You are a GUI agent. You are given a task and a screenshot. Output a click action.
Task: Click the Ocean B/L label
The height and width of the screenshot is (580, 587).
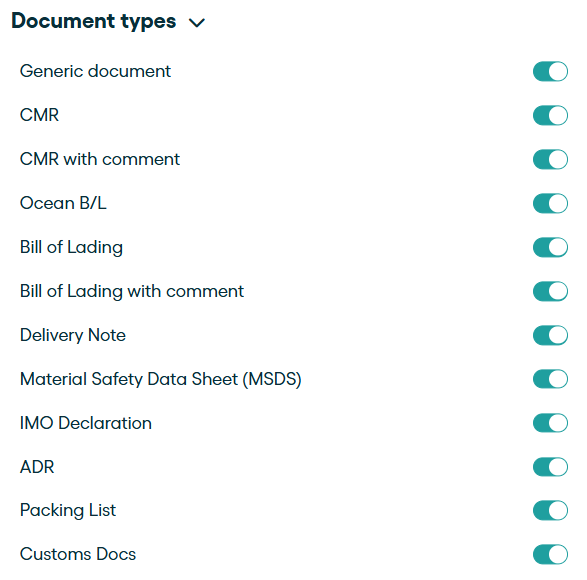point(63,203)
